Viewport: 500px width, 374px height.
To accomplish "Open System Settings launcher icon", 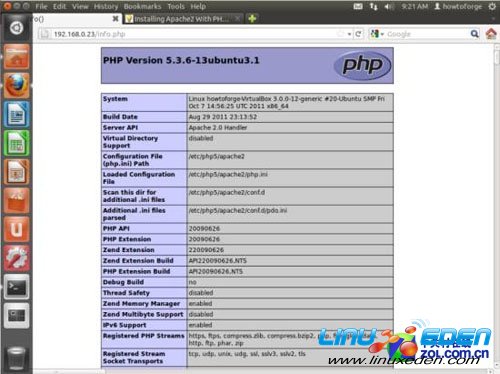I will tap(16, 258).
